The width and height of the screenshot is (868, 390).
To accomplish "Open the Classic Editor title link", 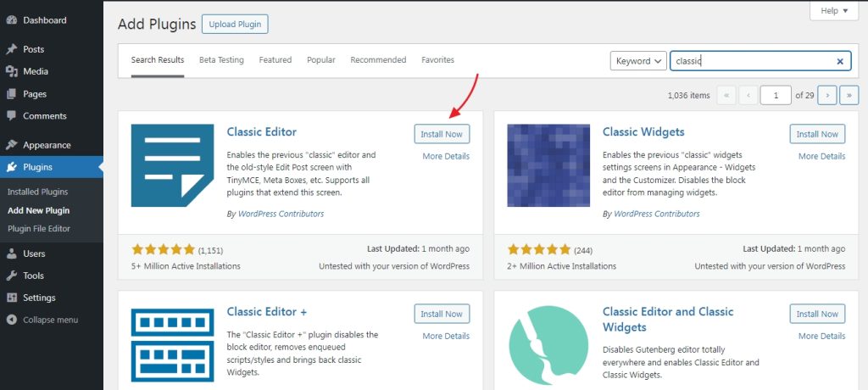I will pos(261,132).
